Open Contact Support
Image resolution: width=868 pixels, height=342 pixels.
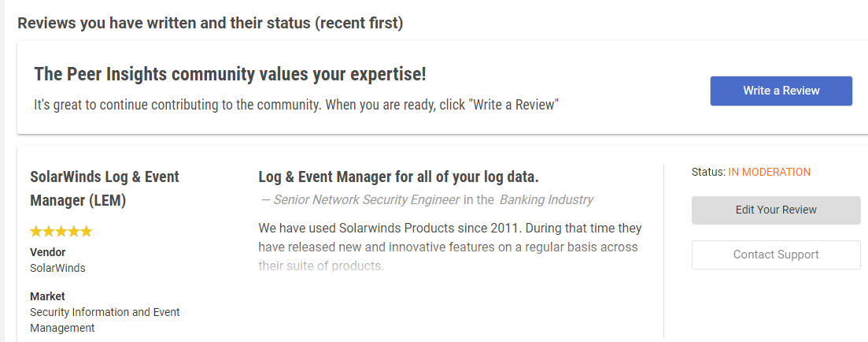click(775, 255)
